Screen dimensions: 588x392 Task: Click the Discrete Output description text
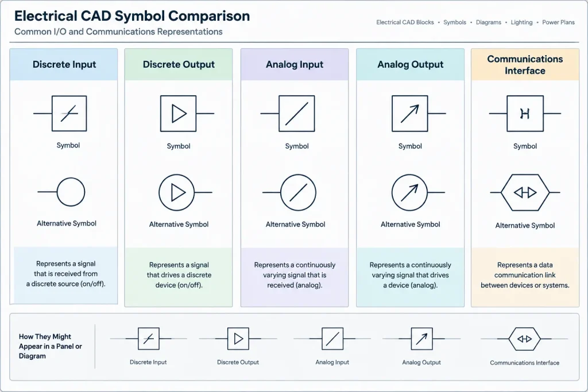pyautogui.click(x=179, y=275)
